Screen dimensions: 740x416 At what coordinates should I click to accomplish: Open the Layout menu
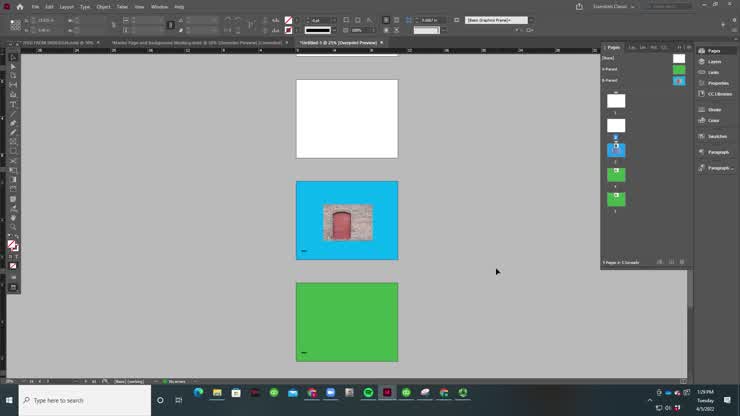pyautogui.click(x=66, y=7)
